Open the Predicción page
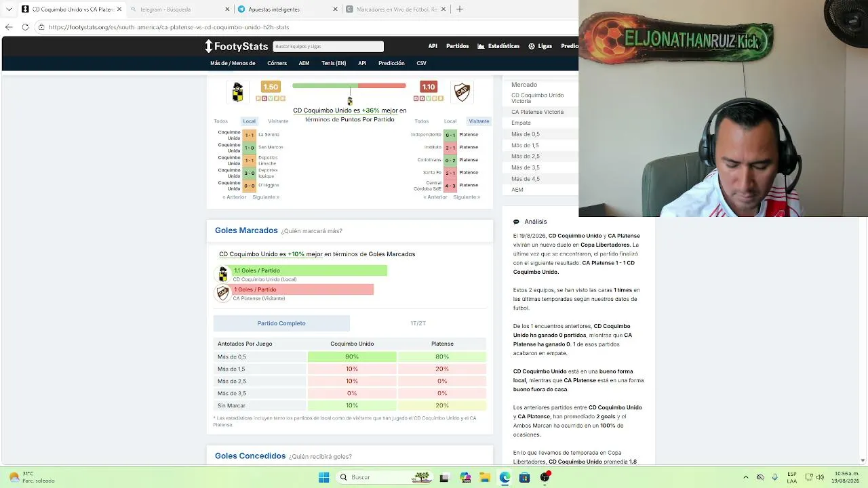 [x=391, y=63]
